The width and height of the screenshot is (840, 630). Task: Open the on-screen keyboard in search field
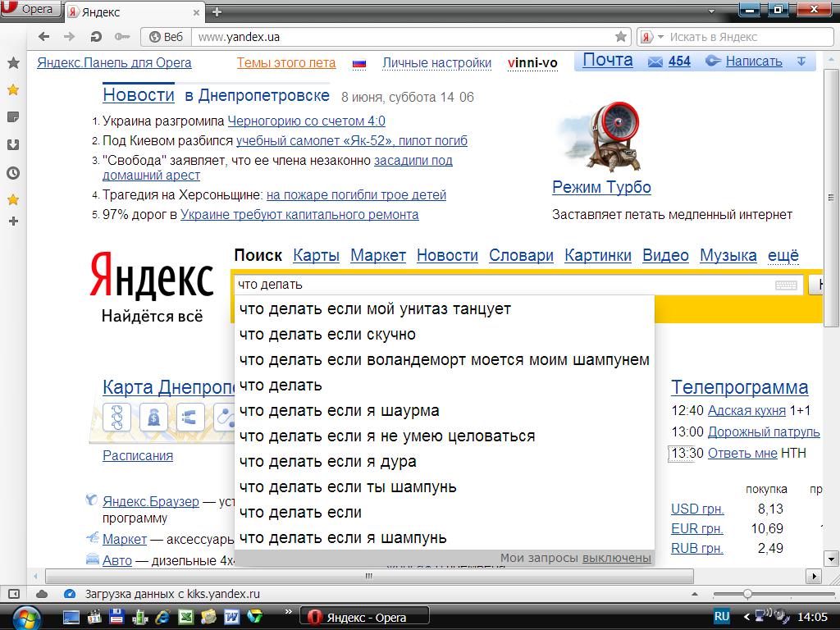[785, 285]
